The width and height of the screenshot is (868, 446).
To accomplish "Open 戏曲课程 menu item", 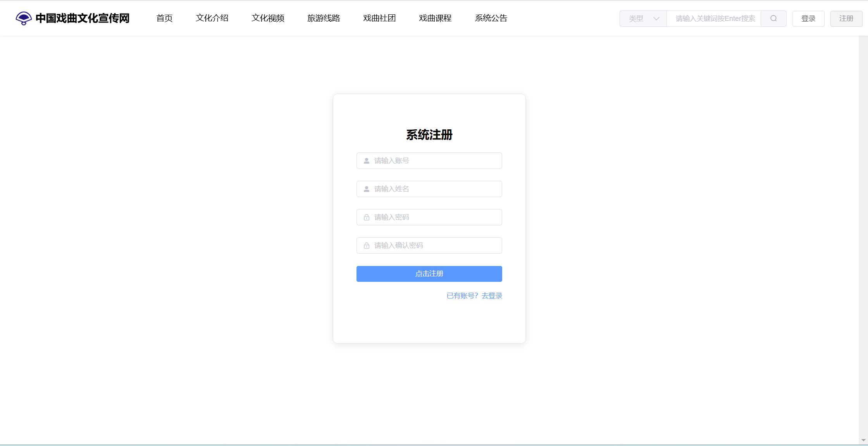I will click(x=435, y=18).
